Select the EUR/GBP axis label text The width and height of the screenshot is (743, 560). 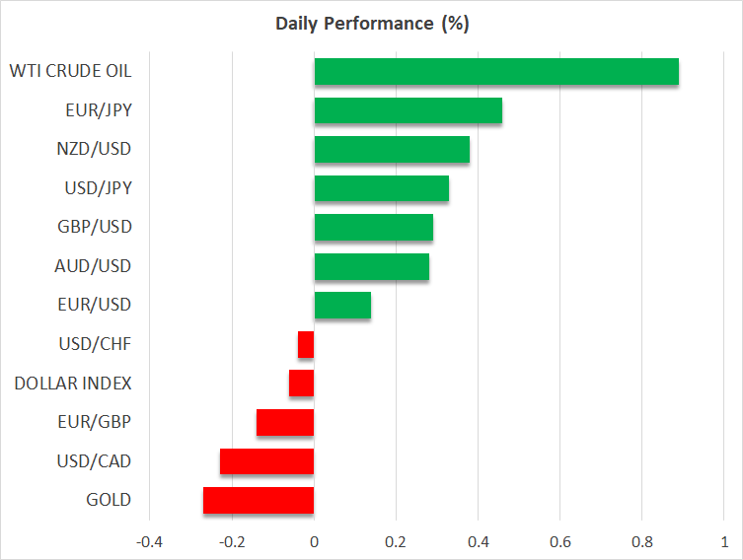[96, 422]
